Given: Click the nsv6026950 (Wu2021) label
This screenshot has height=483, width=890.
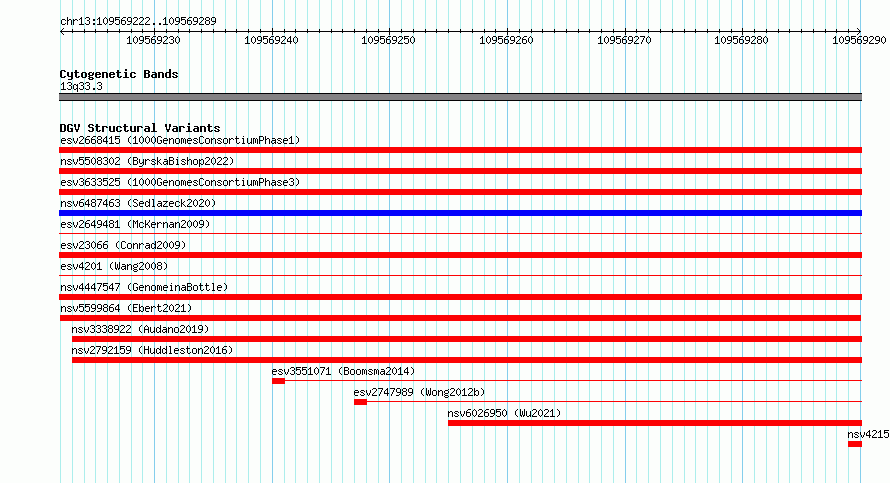Looking at the screenshot, I should click(x=504, y=413).
